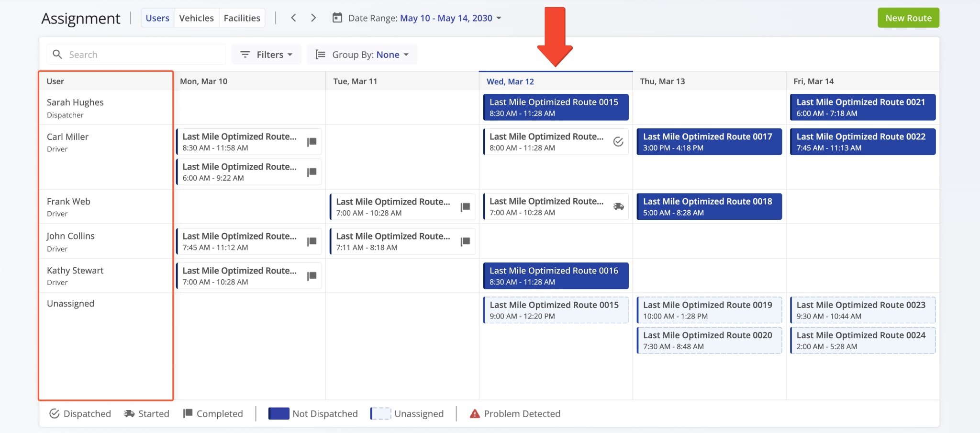Switch to the Vehicles tab
Viewport: 980px width, 433px height.
(196, 18)
